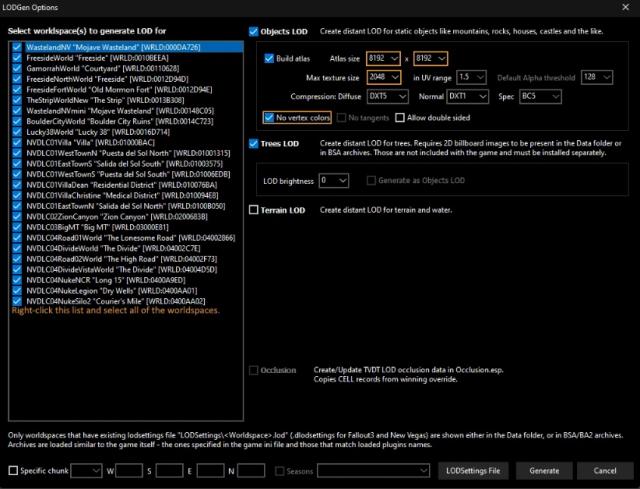
Task: Uncheck FreesideWorld Freeside worldspace checkbox
Action: coord(17,58)
